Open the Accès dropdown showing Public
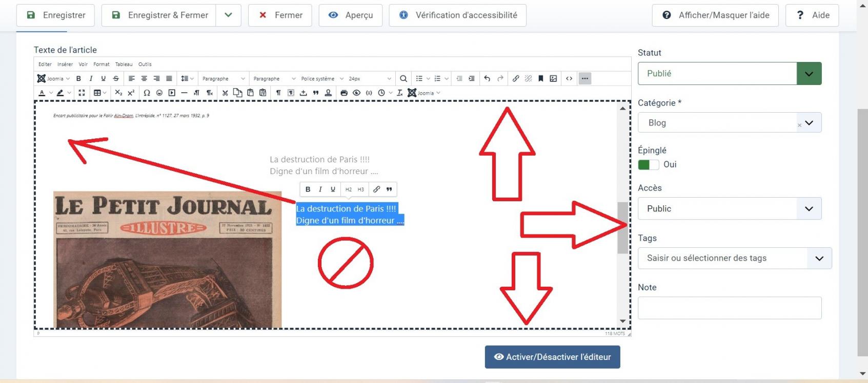The image size is (868, 383). tap(730, 208)
